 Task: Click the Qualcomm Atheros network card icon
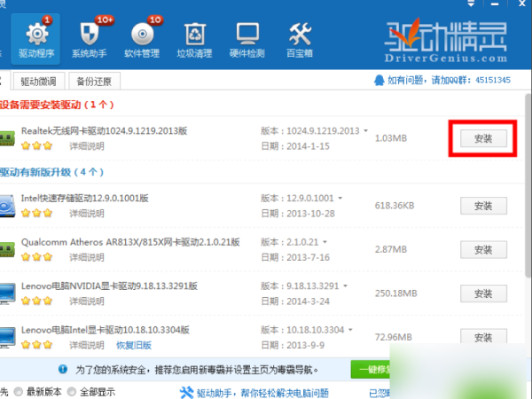coord(7,249)
